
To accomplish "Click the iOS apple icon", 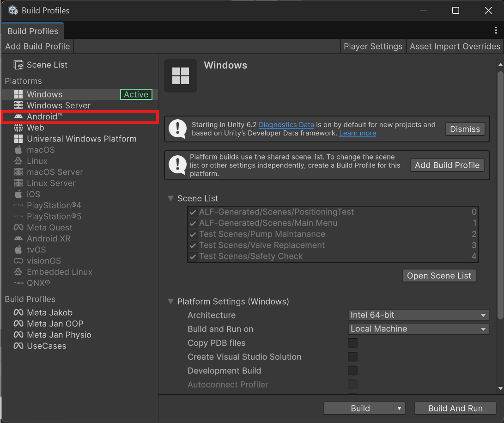I will point(18,194).
